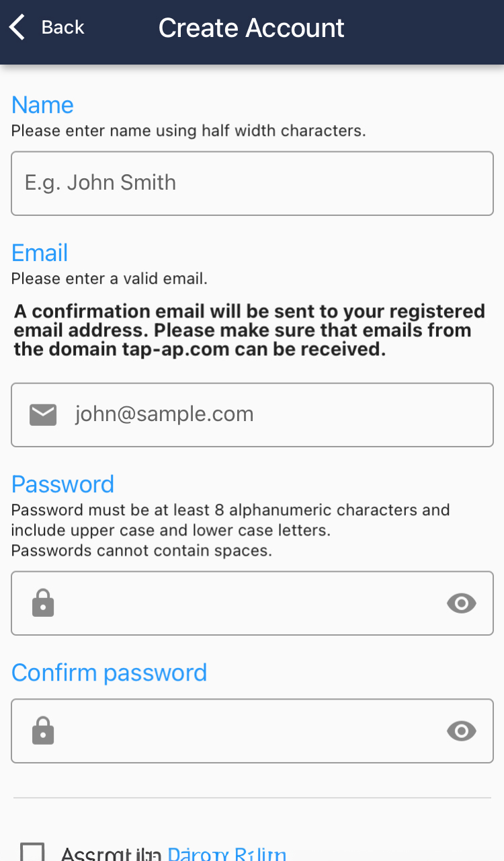Click the blue Password label
Viewport: 504px width, 861px height.
click(x=62, y=484)
